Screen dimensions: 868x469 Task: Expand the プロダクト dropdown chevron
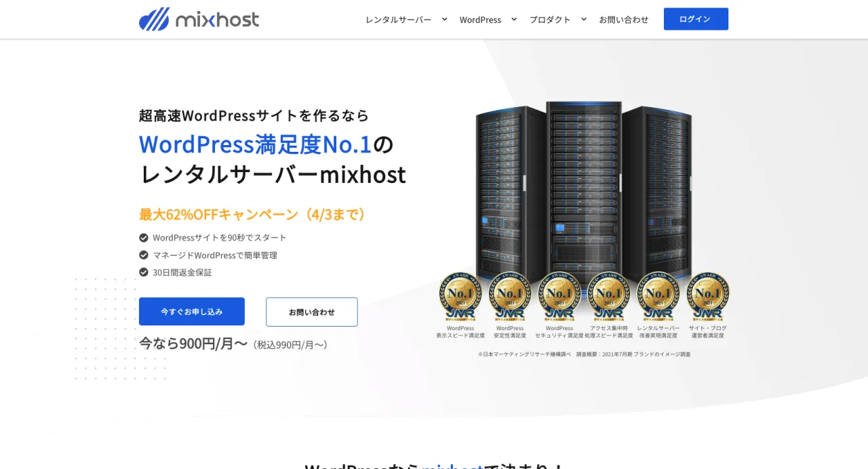point(584,19)
